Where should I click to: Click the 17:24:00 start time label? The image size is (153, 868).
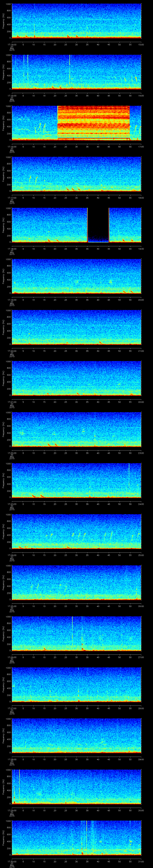point(12,555)
